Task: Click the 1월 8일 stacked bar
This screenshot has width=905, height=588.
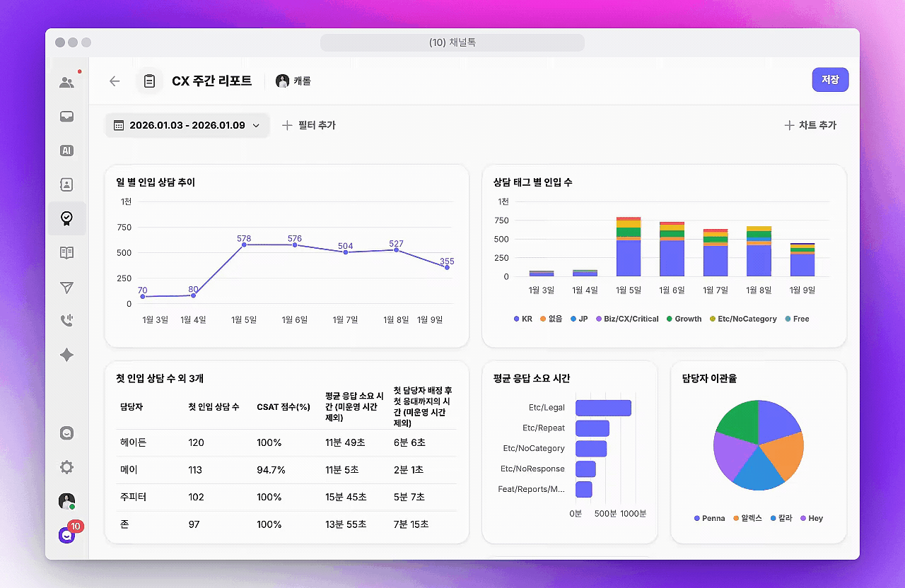Action: 759,251
